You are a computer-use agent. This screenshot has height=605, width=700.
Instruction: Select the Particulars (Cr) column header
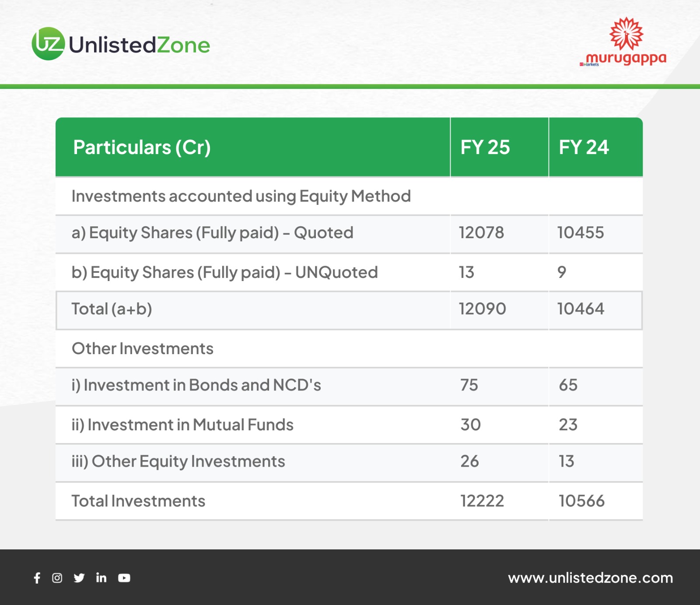142,147
